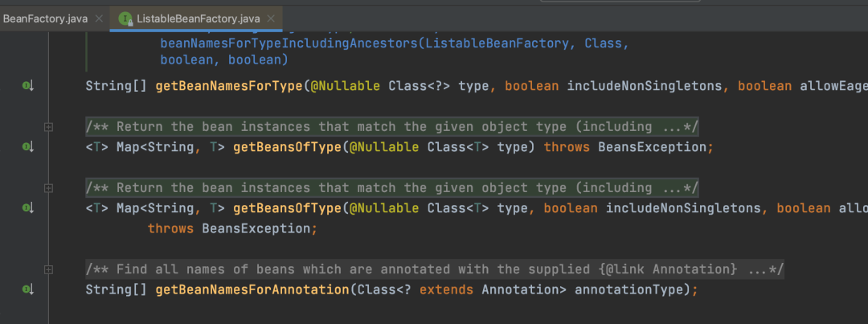Expand the second folded 'Return the bean instances' comment
The width and height of the screenshot is (868, 324).
pos(49,188)
